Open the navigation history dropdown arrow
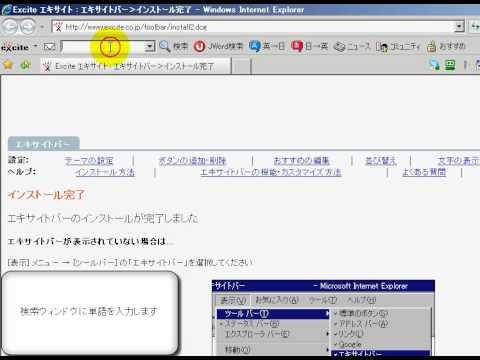This screenshot has height=360, width=480. click(42, 27)
